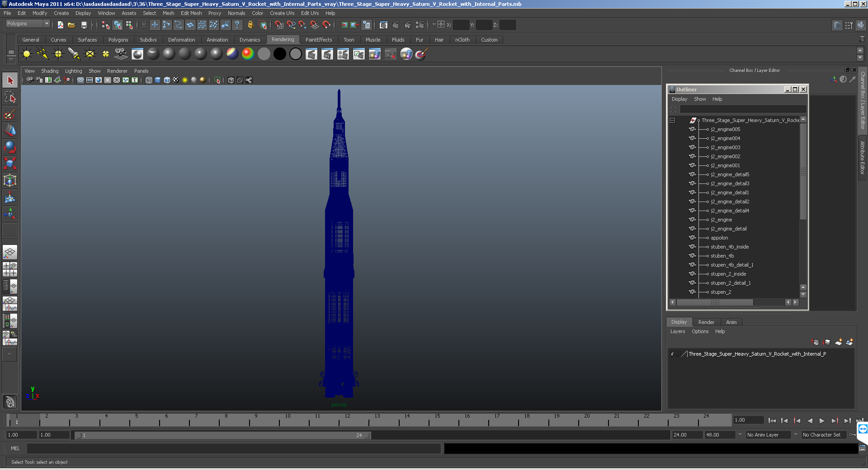868x470 pixels.
Task: Enable snap to grids magnet icon
Action: (279, 25)
